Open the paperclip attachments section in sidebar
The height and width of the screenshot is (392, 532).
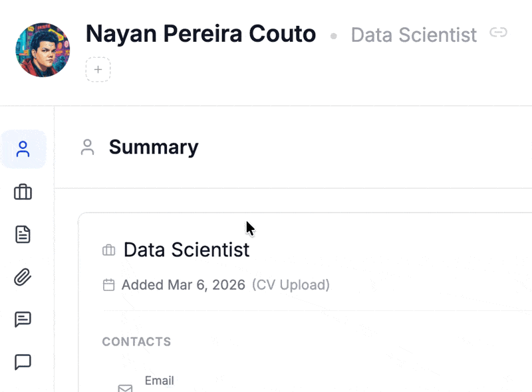click(23, 277)
